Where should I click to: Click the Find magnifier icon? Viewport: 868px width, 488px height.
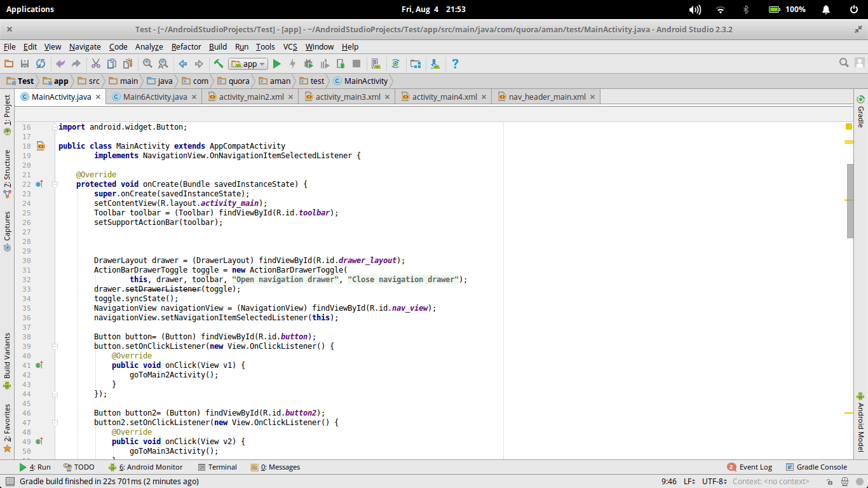pos(147,64)
